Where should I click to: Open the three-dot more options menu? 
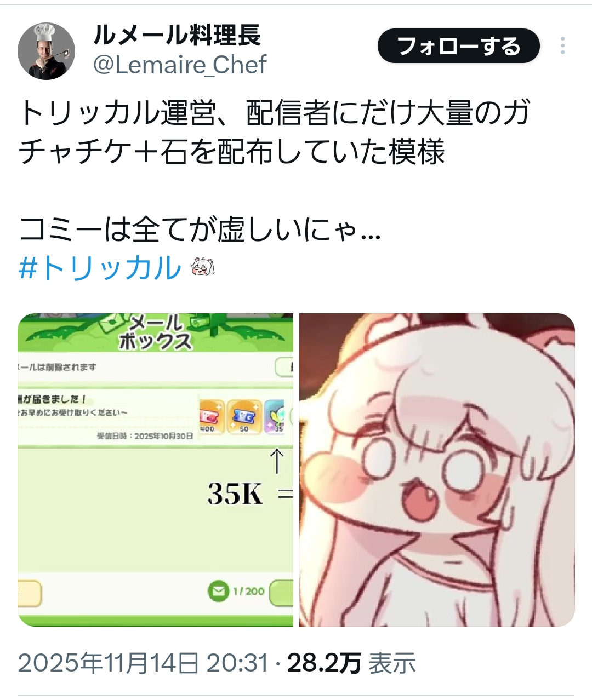(x=562, y=46)
